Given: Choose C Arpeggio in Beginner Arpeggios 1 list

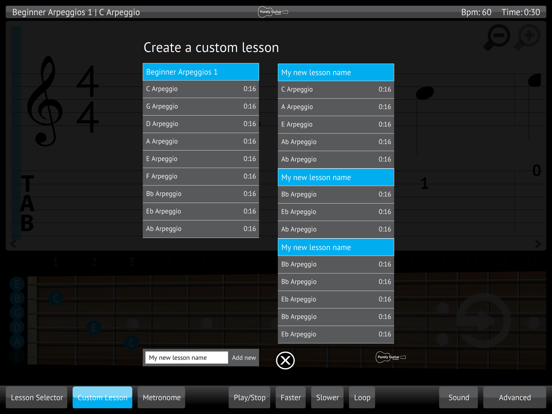Looking at the screenshot, I should (201, 89).
